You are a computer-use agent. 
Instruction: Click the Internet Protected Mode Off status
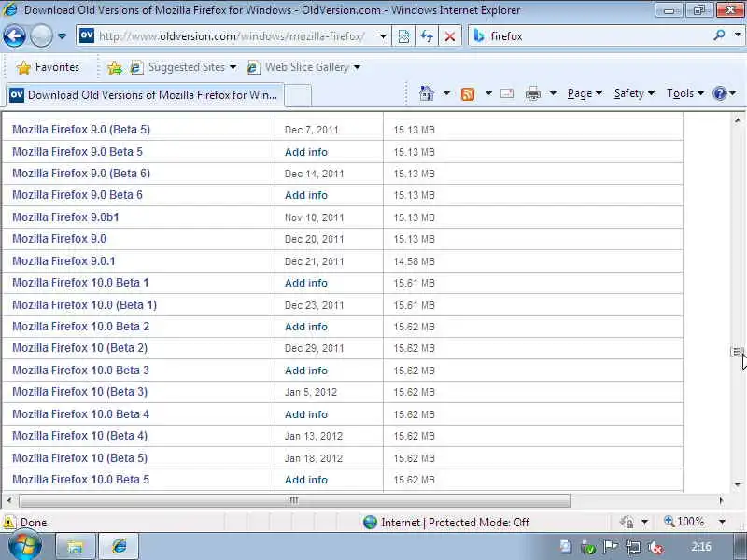pos(446,523)
